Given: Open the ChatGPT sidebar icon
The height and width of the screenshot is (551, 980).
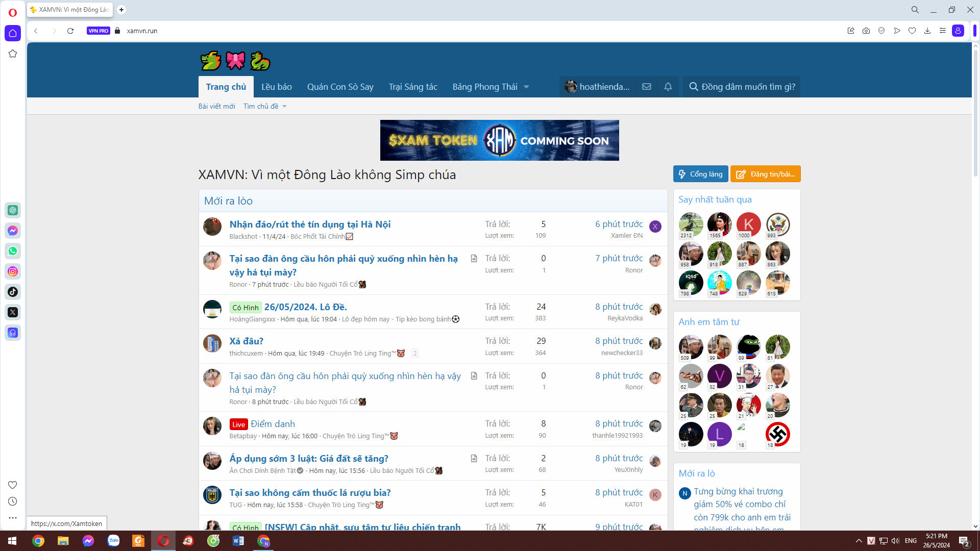Looking at the screenshot, I should [x=13, y=210].
